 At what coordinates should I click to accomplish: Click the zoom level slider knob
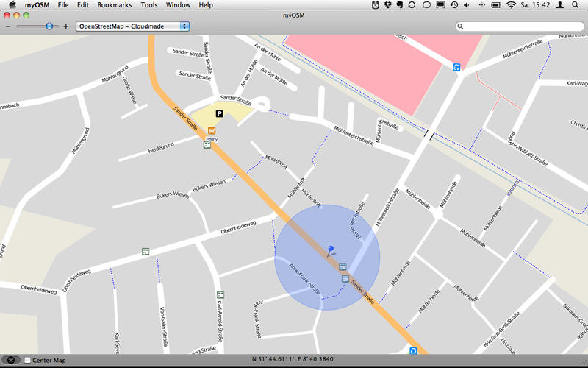coord(49,26)
